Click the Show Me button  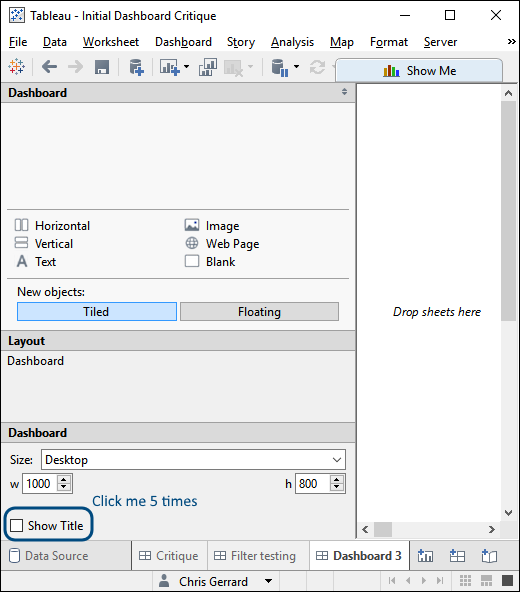419,71
